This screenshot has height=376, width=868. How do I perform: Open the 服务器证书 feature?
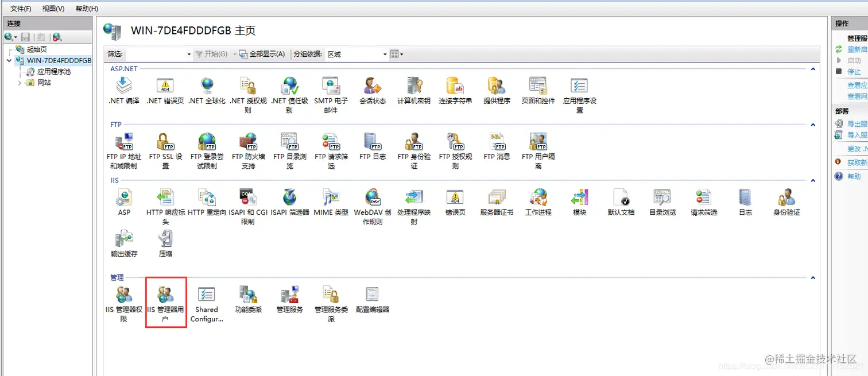pos(497,202)
